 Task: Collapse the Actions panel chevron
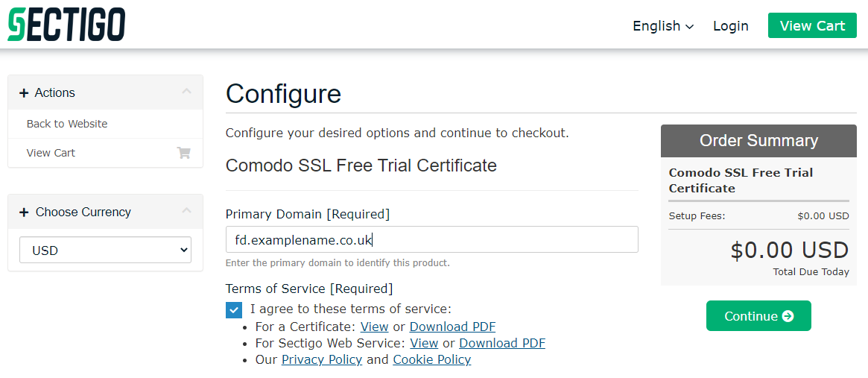(x=186, y=92)
